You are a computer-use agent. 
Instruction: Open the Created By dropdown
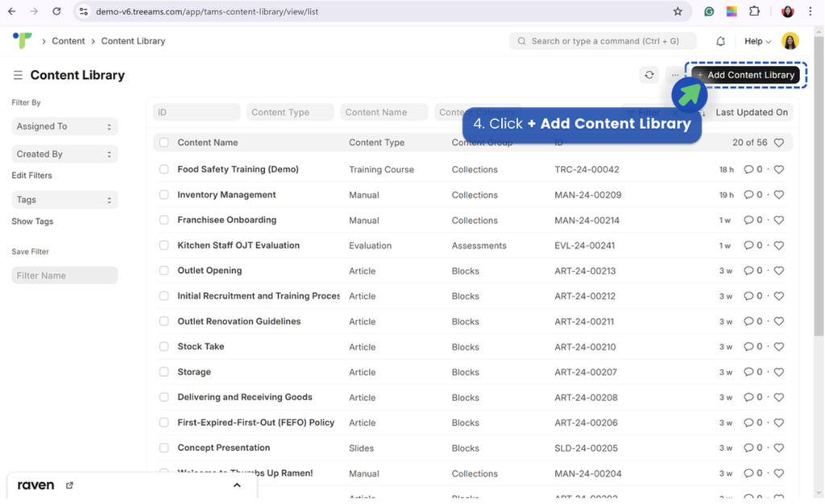(64, 154)
